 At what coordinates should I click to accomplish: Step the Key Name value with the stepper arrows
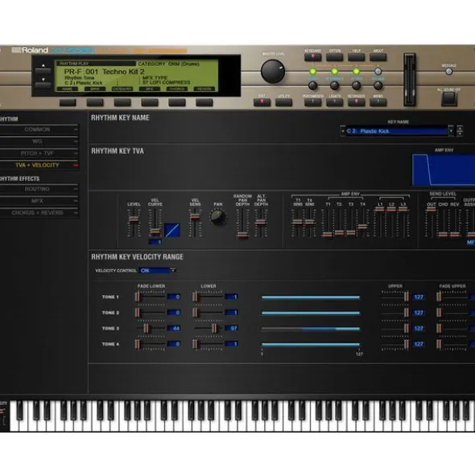tap(460, 130)
